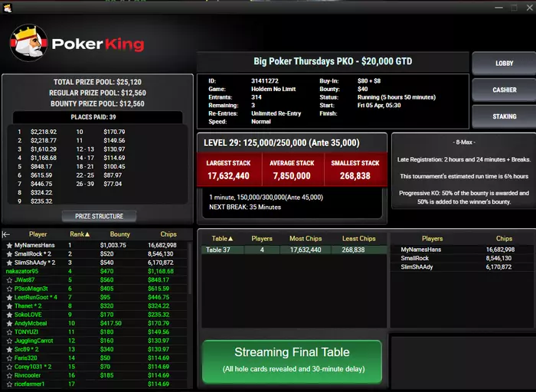Toggle favorite star for SlimShAAdy
This screenshot has height=392, width=536.
coord(9,263)
